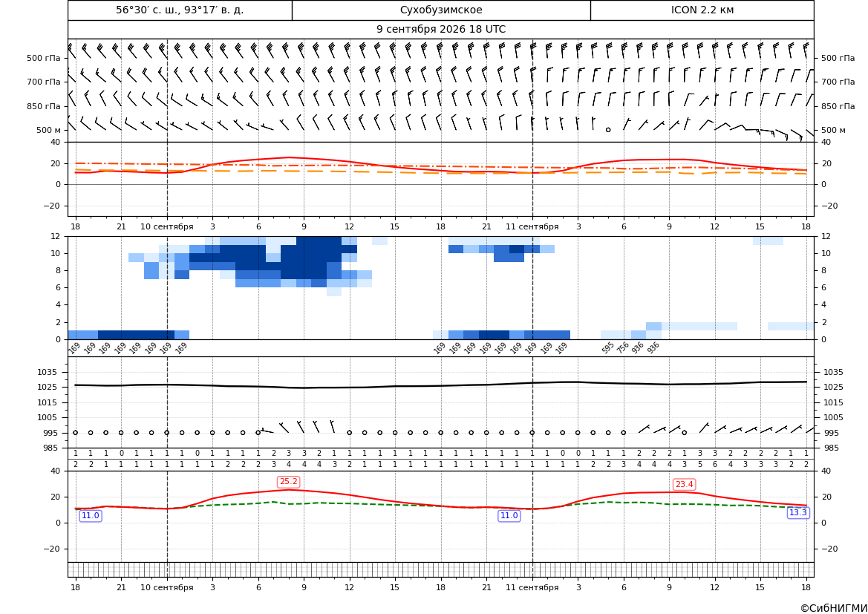
Task: Click the 12 tick on cloud height left axis
Action: (55, 236)
